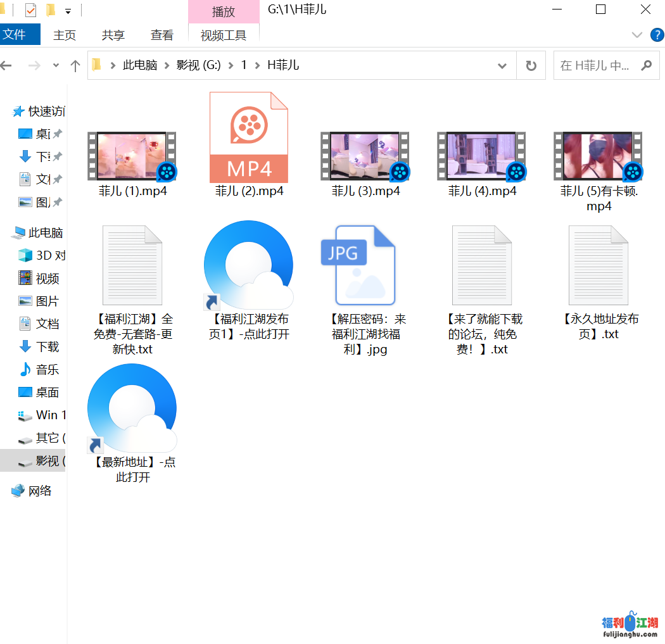The width and height of the screenshot is (665, 644).
Task: Click the Back navigation arrow
Action: click(7, 66)
